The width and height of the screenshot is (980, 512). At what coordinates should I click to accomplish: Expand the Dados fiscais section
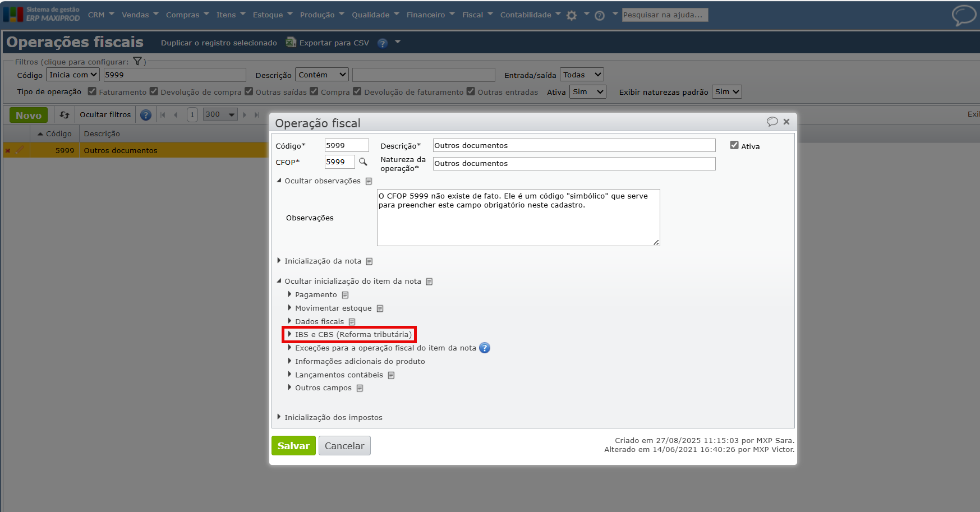point(316,322)
